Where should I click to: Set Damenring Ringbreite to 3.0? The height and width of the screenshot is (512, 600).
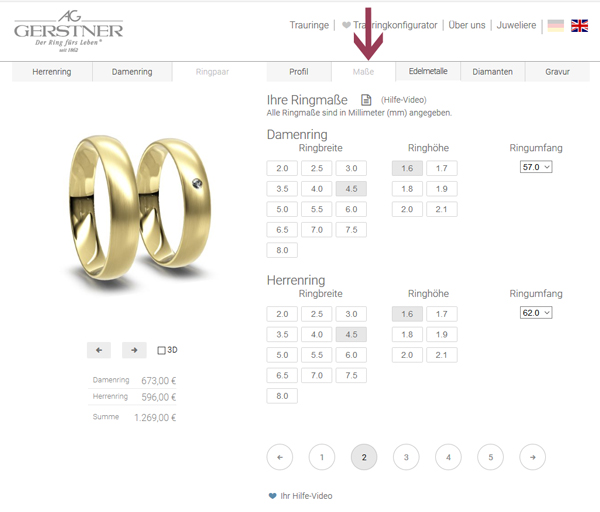tap(351, 168)
